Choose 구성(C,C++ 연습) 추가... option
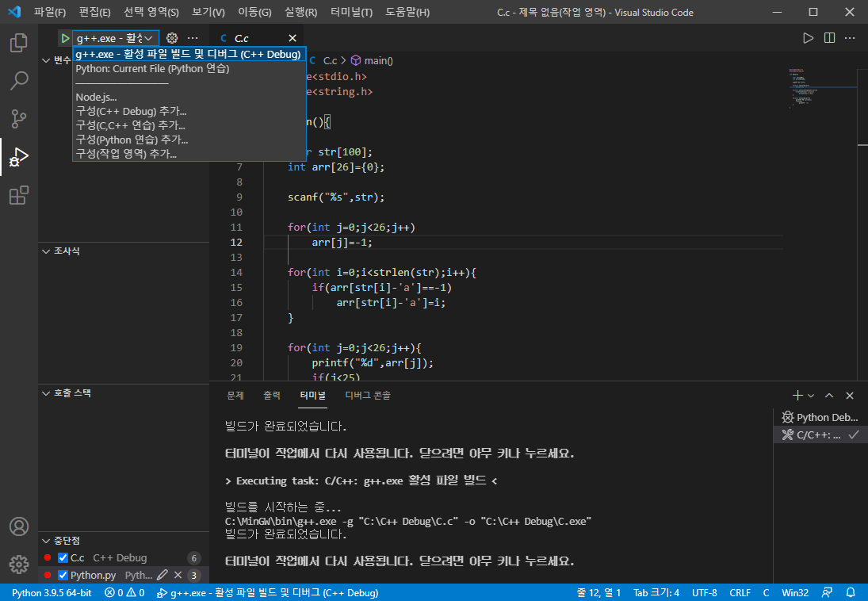The image size is (868, 601). point(189,125)
